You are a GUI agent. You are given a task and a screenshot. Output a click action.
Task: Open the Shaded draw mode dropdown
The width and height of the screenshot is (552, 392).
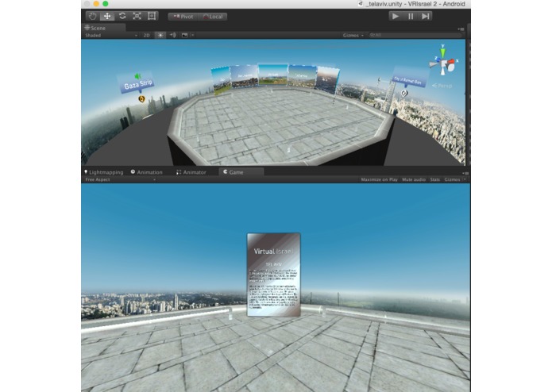click(x=111, y=35)
